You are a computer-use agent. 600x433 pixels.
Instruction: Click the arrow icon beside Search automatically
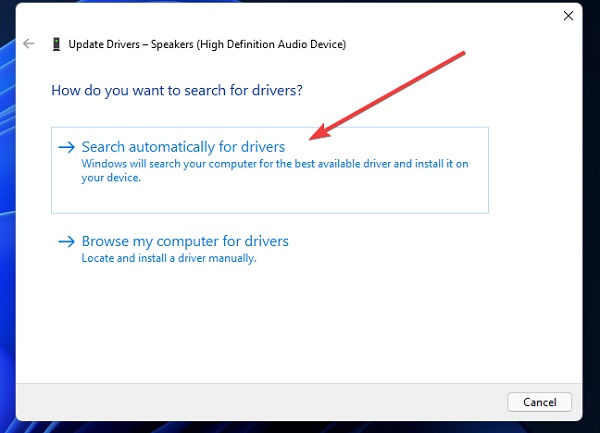(66, 147)
